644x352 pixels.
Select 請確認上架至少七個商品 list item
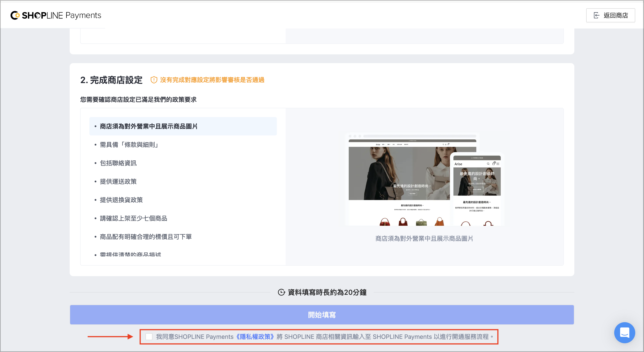pos(183,218)
